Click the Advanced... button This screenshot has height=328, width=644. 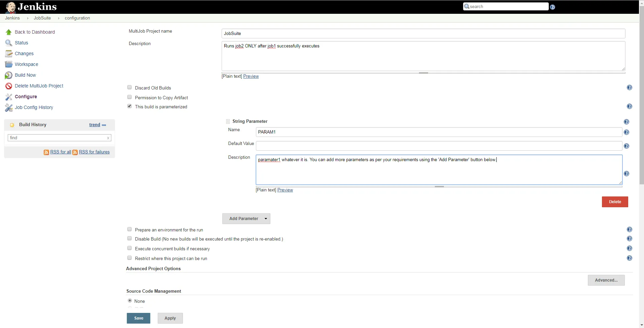coord(606,280)
